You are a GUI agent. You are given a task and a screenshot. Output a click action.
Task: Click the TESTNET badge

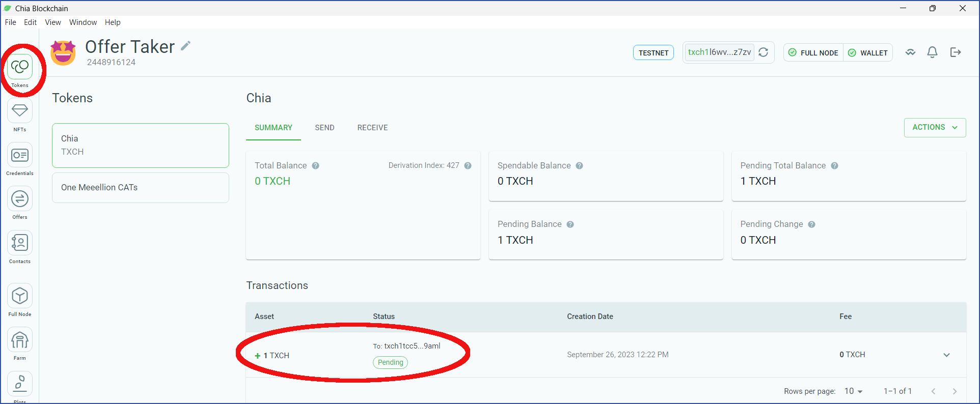point(654,53)
